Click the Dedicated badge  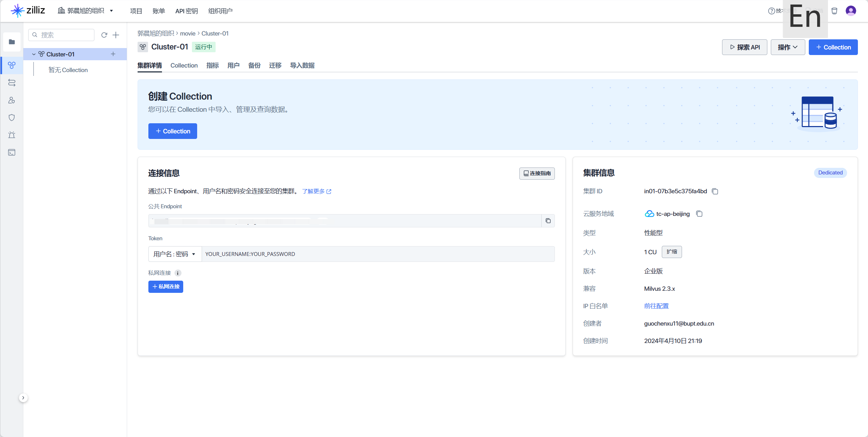(x=830, y=173)
